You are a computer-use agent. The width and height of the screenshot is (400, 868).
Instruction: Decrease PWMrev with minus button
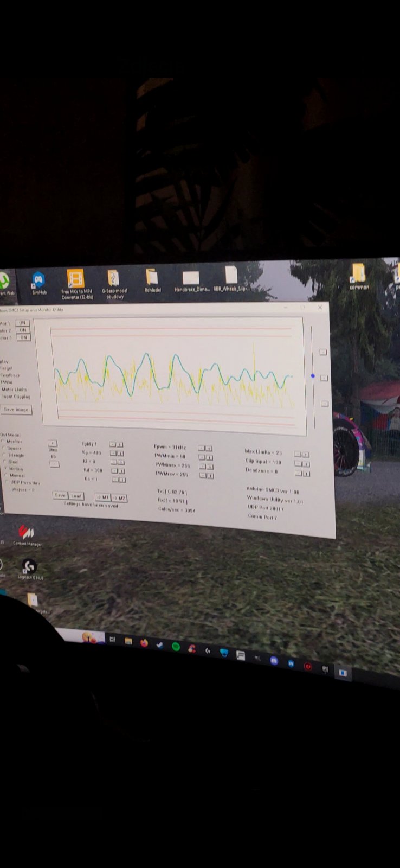point(203,476)
